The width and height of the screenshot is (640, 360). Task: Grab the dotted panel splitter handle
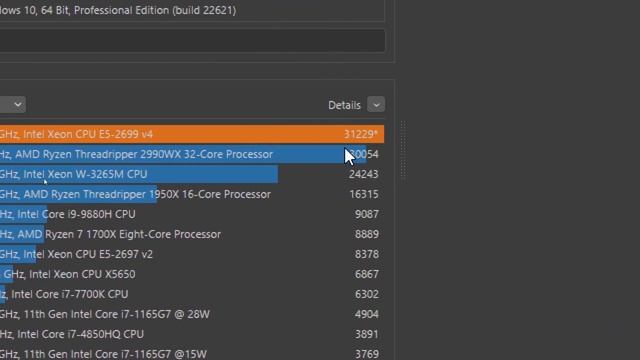point(403,151)
